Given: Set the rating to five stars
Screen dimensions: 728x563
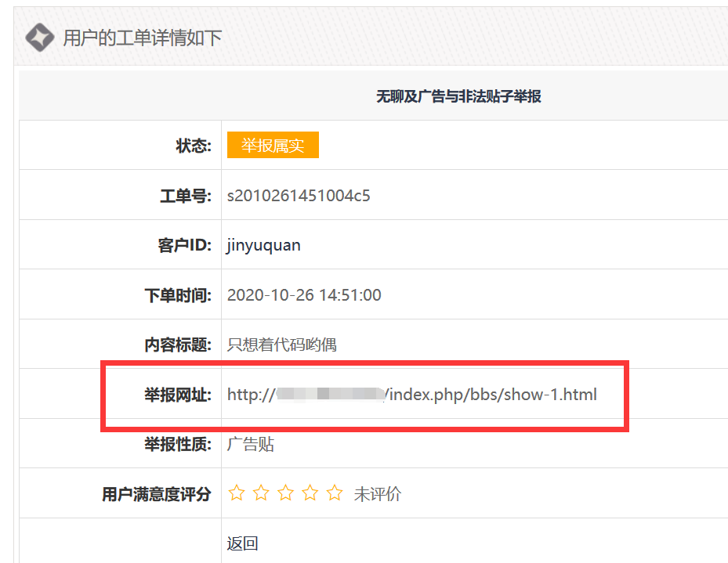Looking at the screenshot, I should tap(335, 493).
